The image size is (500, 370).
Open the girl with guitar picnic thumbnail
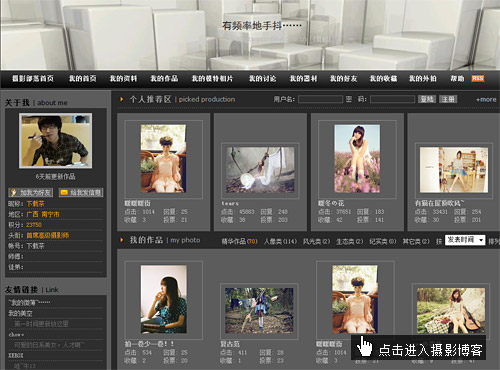coord(451,311)
